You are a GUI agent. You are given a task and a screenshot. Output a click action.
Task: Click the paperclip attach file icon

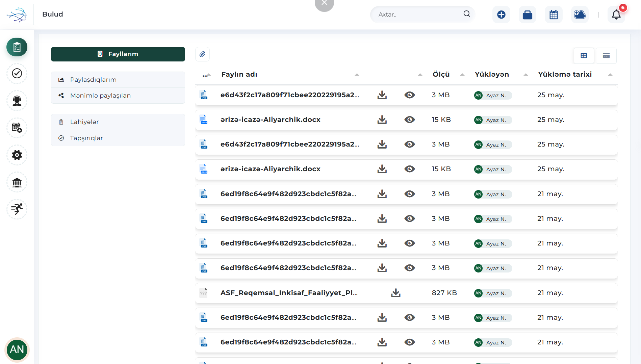(x=202, y=54)
